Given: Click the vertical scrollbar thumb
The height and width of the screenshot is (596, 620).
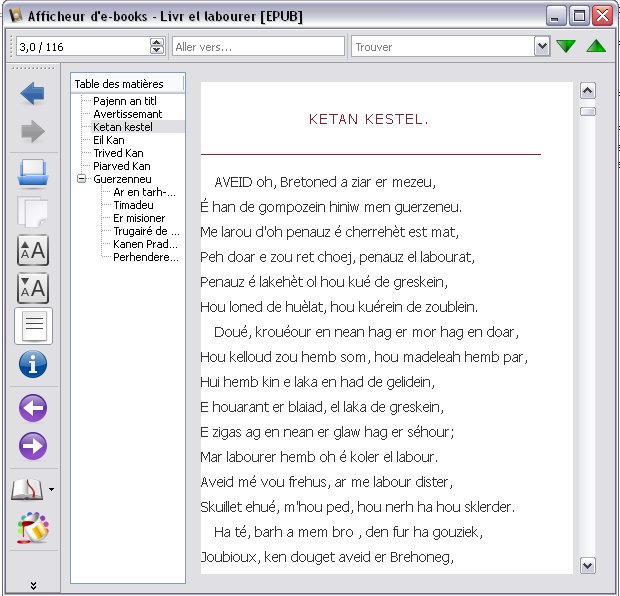Looking at the screenshot, I should click(588, 112).
